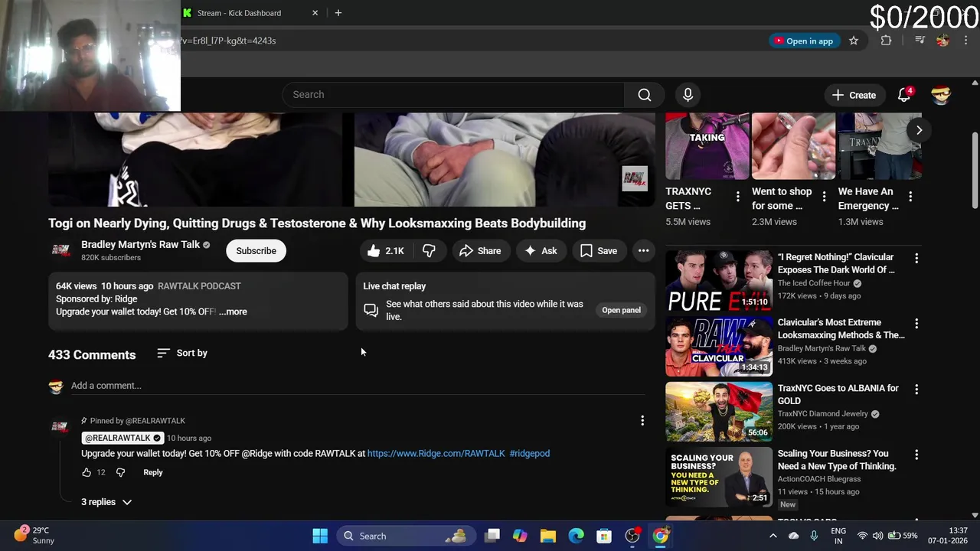Viewport: 980px width, 551px height.
Task: Open pinned comment's three-dot menu
Action: pyautogui.click(x=642, y=420)
